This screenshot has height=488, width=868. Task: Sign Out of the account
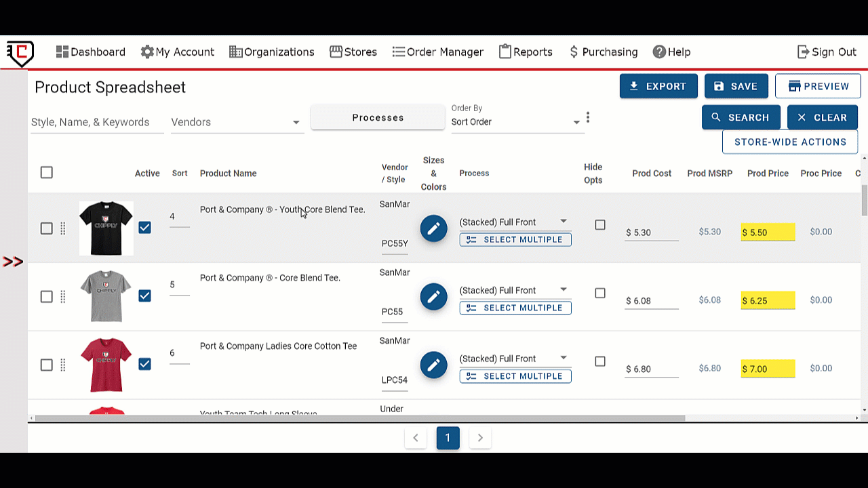coord(827,52)
